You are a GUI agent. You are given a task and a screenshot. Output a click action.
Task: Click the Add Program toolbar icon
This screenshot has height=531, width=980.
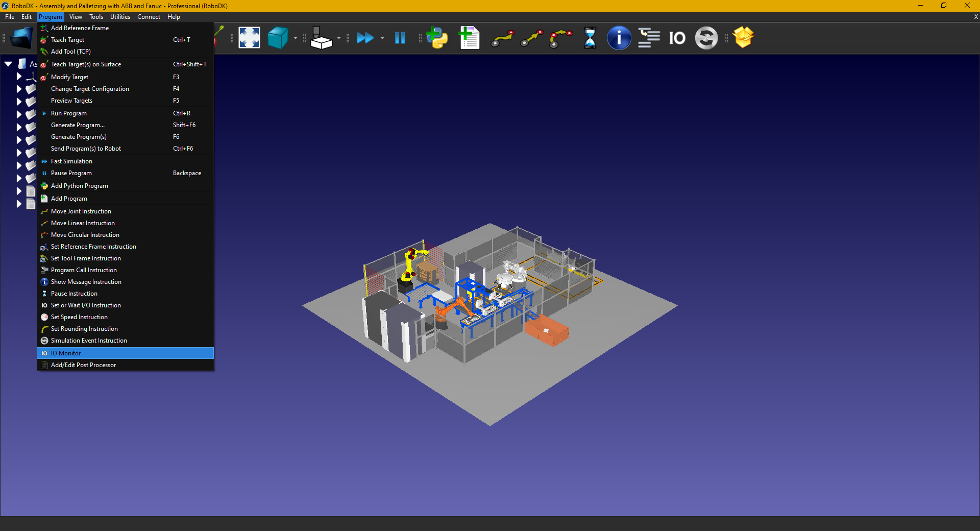tap(469, 38)
